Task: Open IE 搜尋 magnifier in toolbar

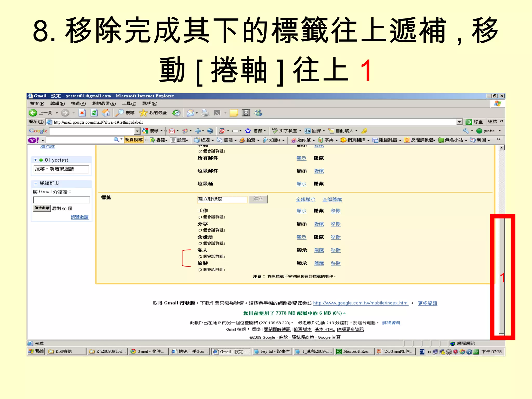Action: pos(125,113)
